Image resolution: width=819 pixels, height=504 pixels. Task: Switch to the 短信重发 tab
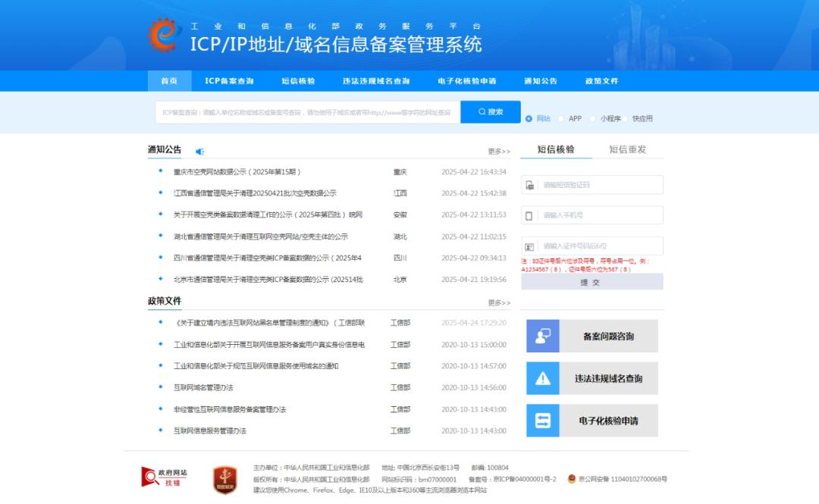[x=628, y=149]
